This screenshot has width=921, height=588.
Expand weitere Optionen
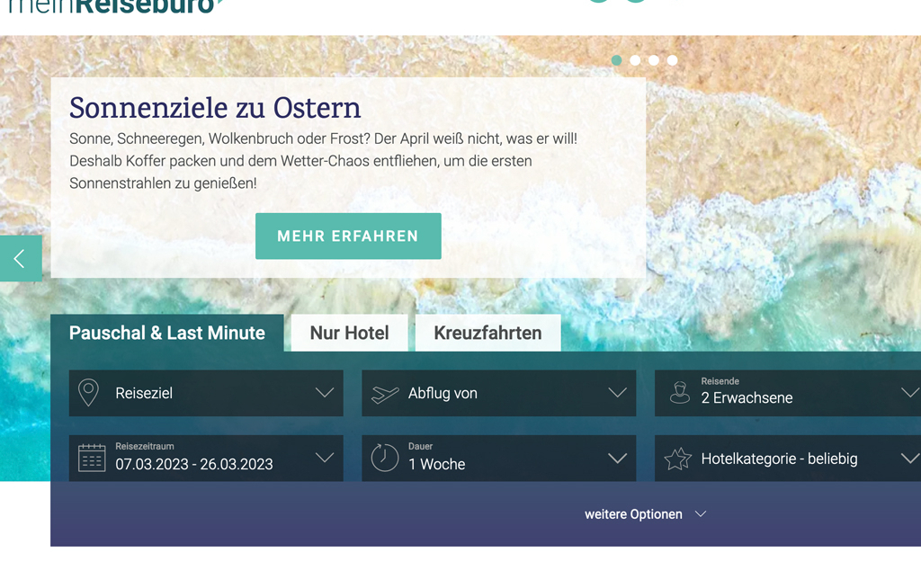(645, 514)
